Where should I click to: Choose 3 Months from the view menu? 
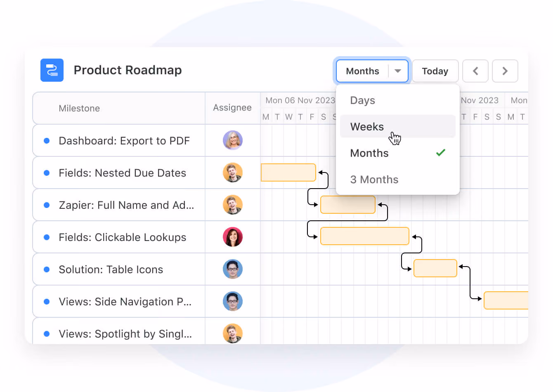[398, 179]
